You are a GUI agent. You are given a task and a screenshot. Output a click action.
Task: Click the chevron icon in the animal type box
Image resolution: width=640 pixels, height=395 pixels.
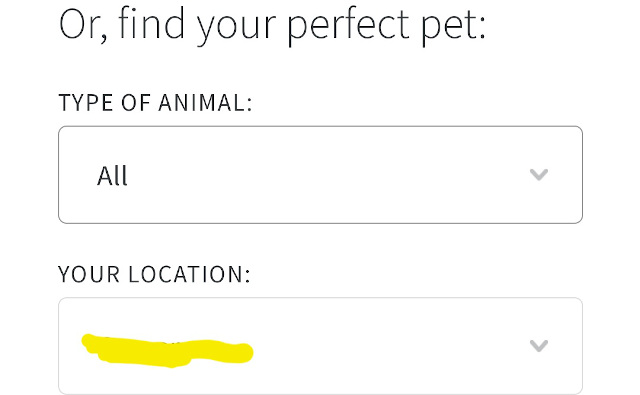[x=538, y=175]
